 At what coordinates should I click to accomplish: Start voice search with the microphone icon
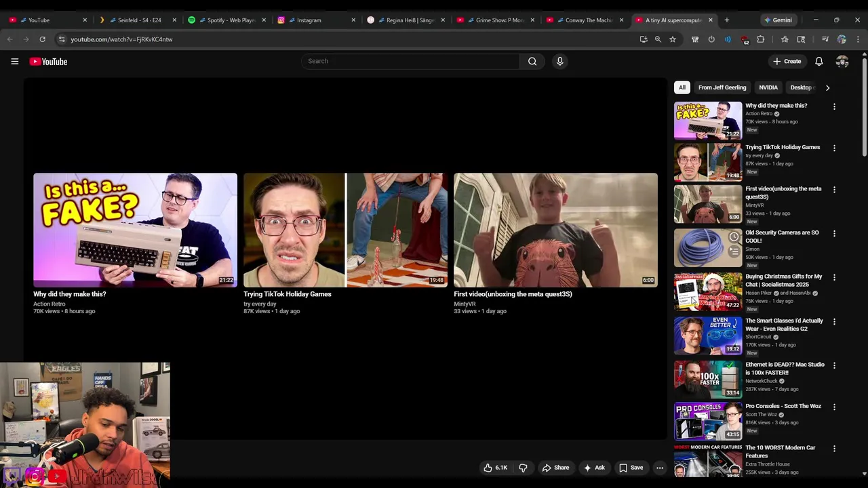pyautogui.click(x=559, y=61)
